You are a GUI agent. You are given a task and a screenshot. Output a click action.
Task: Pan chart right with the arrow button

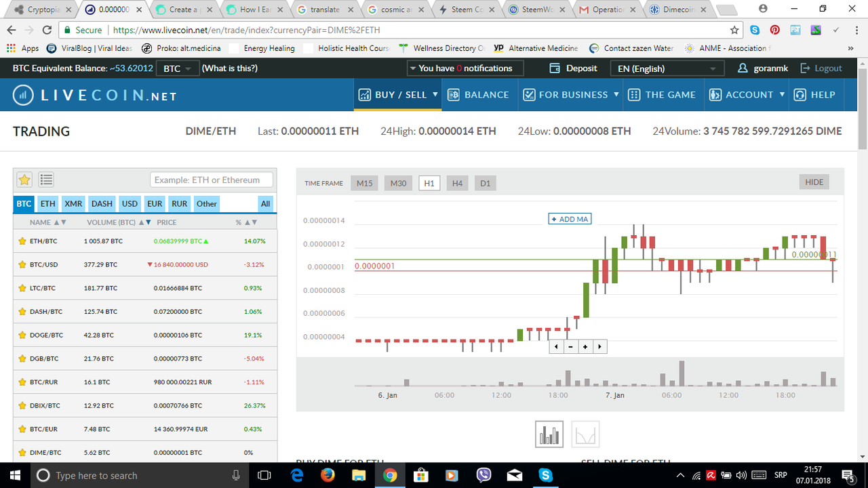pyautogui.click(x=599, y=346)
